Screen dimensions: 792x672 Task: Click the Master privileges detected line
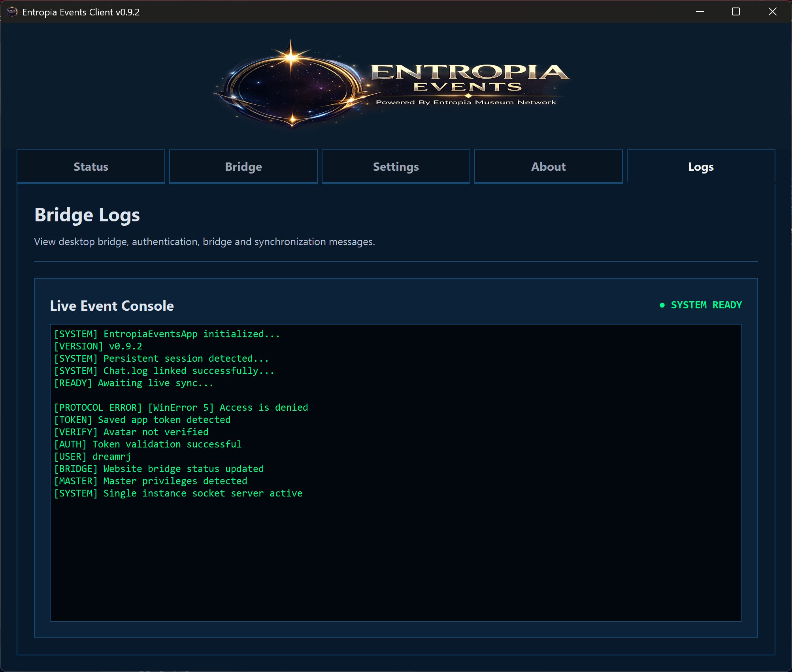[151, 481]
